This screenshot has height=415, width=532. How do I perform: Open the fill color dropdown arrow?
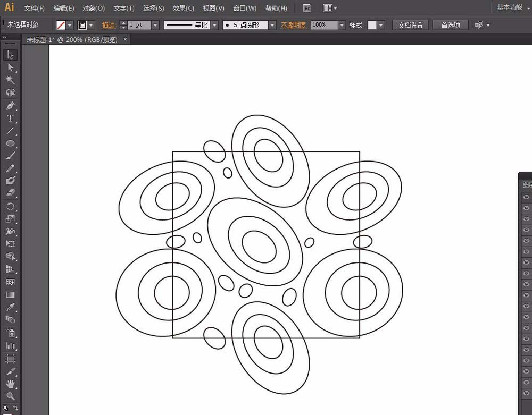[x=70, y=25]
